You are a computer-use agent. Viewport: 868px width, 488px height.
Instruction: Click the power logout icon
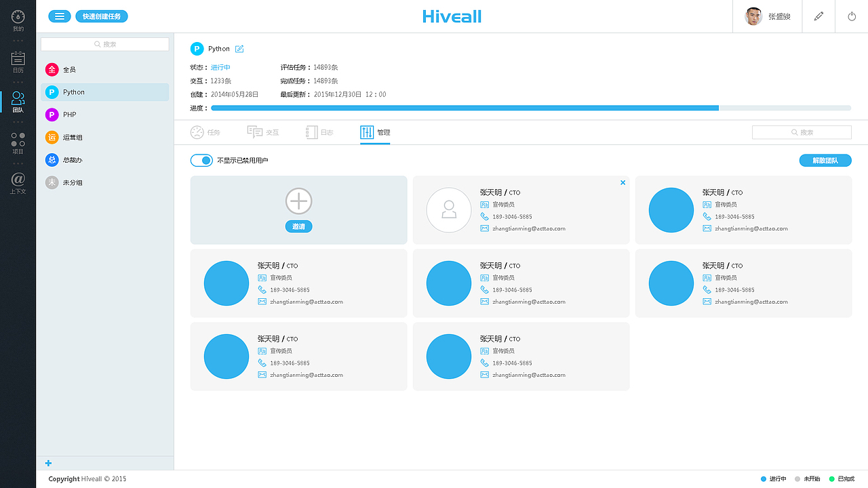[852, 16]
